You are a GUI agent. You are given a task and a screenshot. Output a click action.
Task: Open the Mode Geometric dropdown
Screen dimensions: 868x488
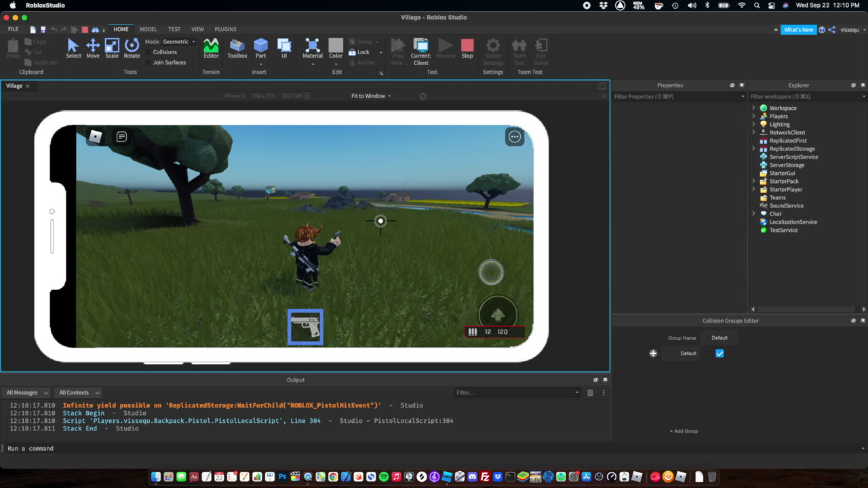click(178, 42)
